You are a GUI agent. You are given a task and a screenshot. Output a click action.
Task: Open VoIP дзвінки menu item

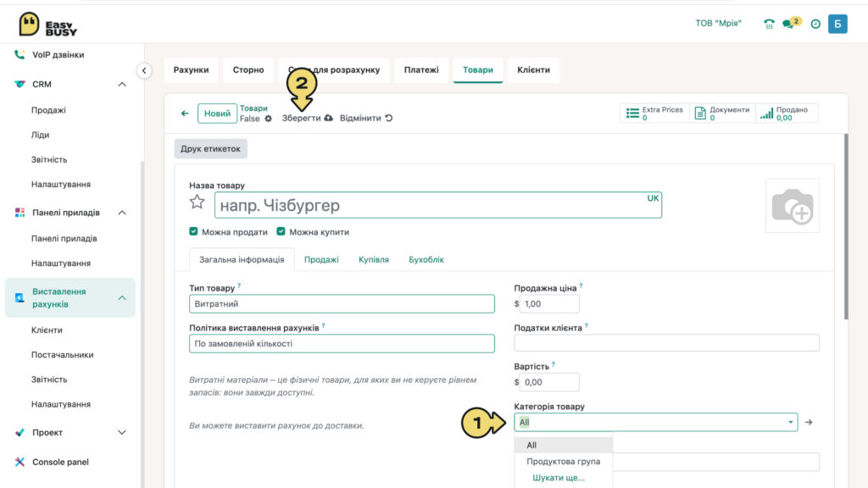58,55
